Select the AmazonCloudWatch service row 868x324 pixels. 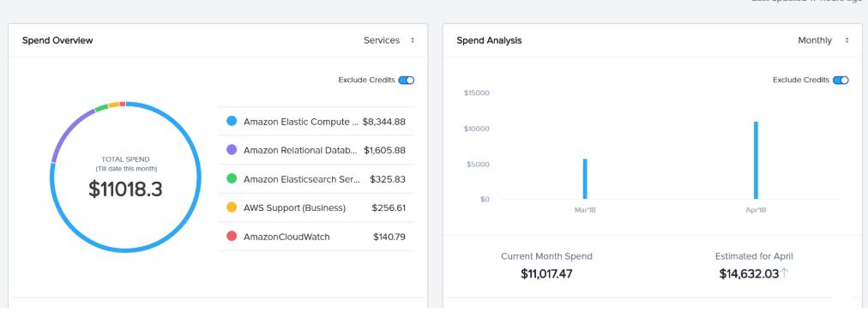tap(316, 236)
